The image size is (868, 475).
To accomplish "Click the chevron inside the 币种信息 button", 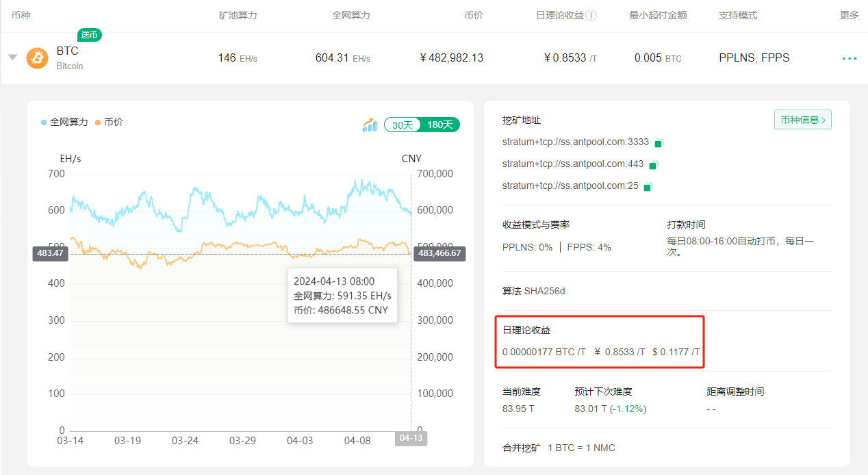I will point(824,119).
